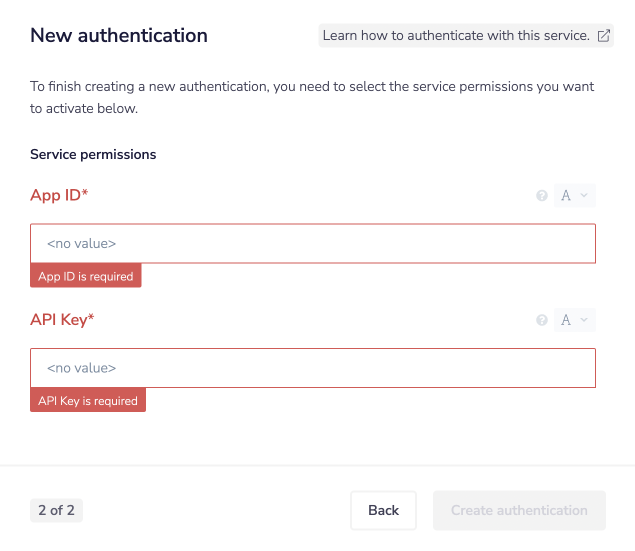
Task: Click the external link icon beside Learn how
Action: click(x=603, y=36)
